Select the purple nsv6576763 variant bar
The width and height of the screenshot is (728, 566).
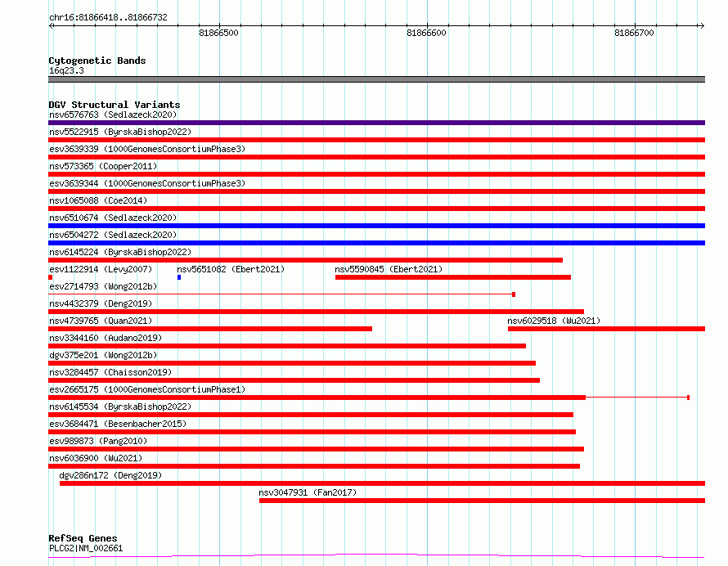tap(376, 123)
